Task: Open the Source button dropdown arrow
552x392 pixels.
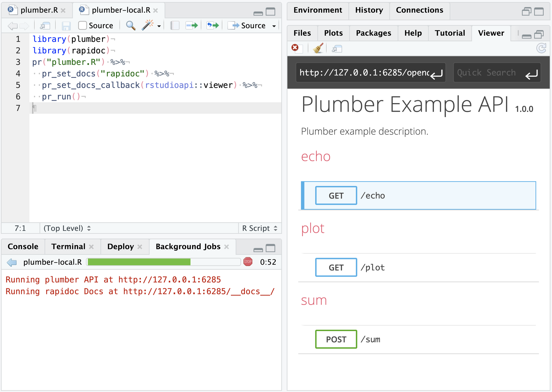Action: coord(274,26)
